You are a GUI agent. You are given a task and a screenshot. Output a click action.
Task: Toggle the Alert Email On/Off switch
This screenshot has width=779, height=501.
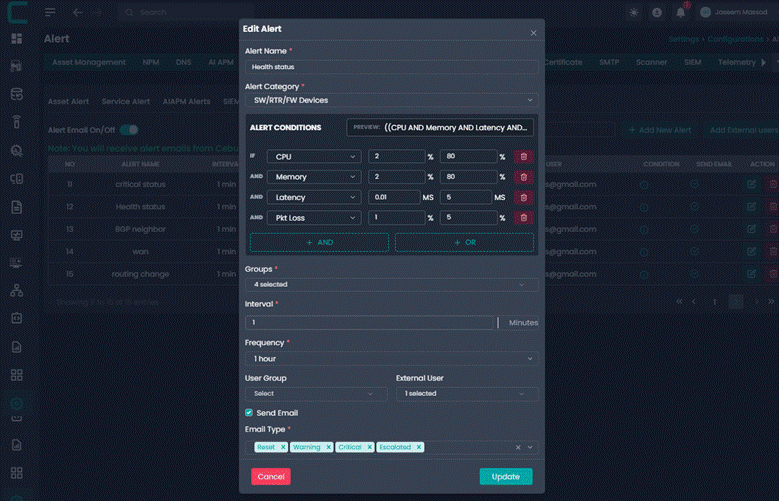coord(129,130)
